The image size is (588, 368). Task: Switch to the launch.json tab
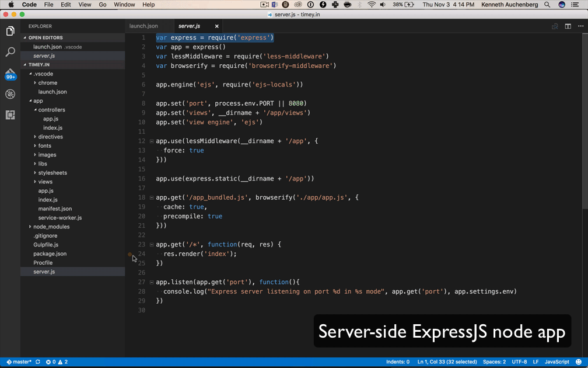(143, 26)
